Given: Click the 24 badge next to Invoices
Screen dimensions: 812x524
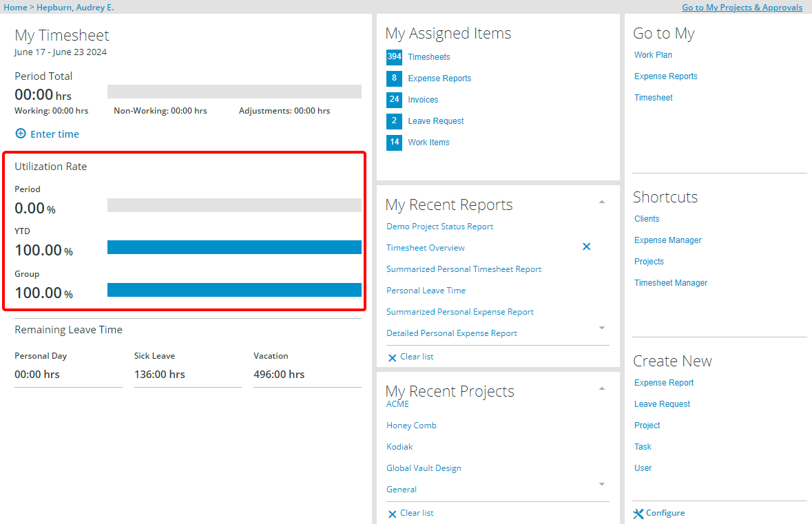Looking at the screenshot, I should coord(394,100).
